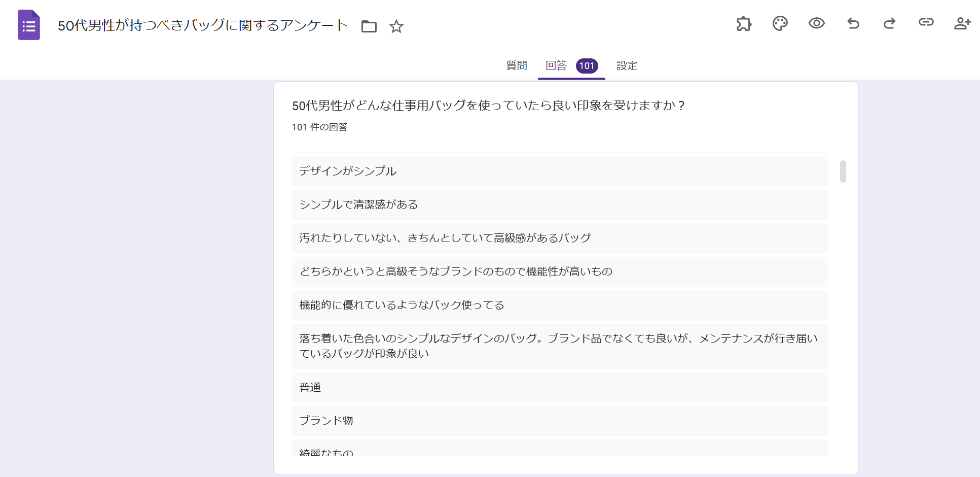This screenshot has width=980, height=477.
Task: Click the responses list scrollbar thumb
Action: click(x=843, y=172)
